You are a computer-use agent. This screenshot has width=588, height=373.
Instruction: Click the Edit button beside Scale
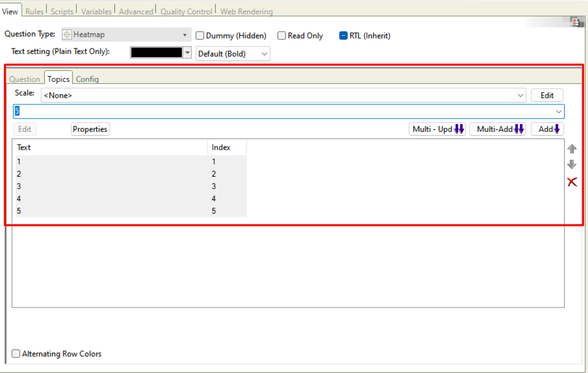(x=547, y=96)
